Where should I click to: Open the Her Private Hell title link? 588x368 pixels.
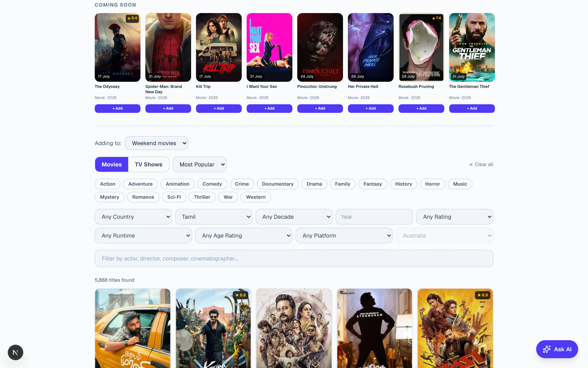click(x=363, y=86)
